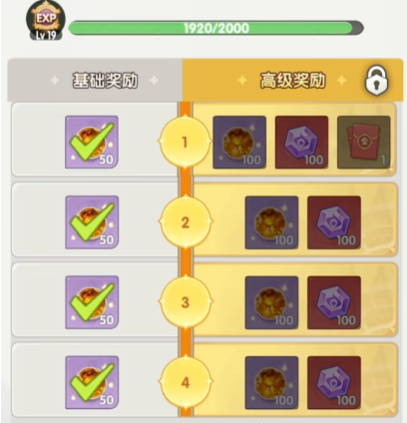This screenshot has width=407, height=423.
Task: Select the purple gem reward in tier 2
Action: pos(334,222)
